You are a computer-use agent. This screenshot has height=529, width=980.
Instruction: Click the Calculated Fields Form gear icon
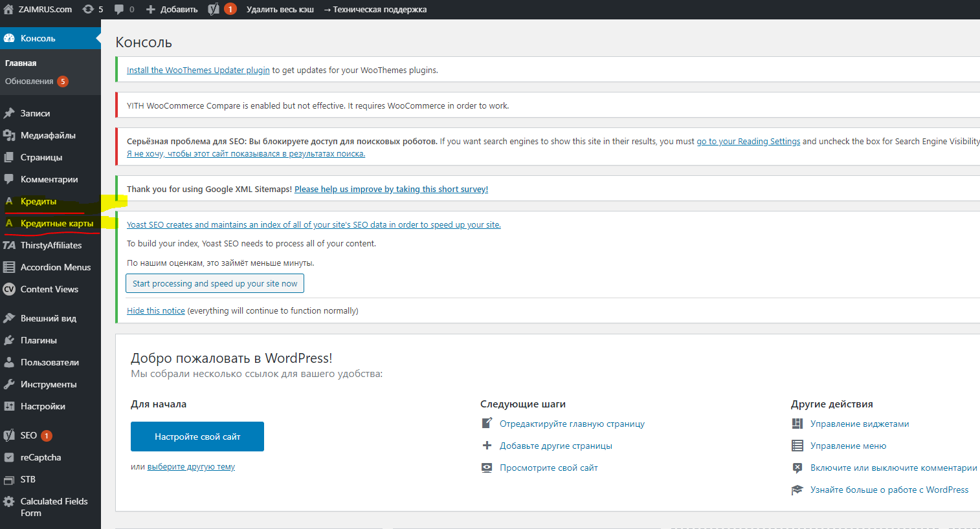9,502
